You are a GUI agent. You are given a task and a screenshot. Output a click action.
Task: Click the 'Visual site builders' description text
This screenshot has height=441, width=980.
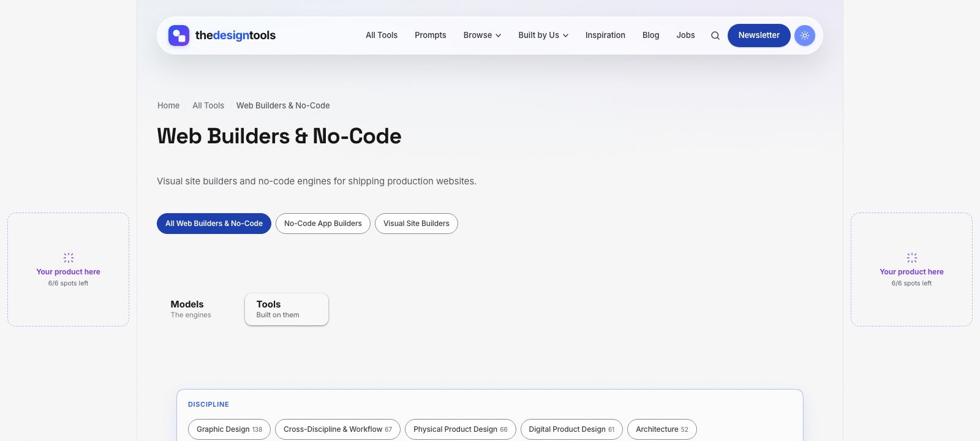click(x=317, y=181)
